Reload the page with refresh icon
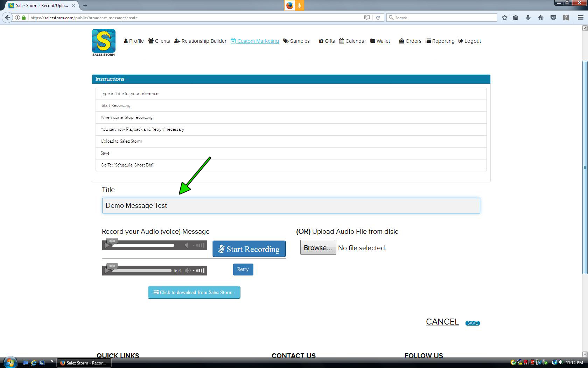The height and width of the screenshot is (368, 588). point(378,18)
